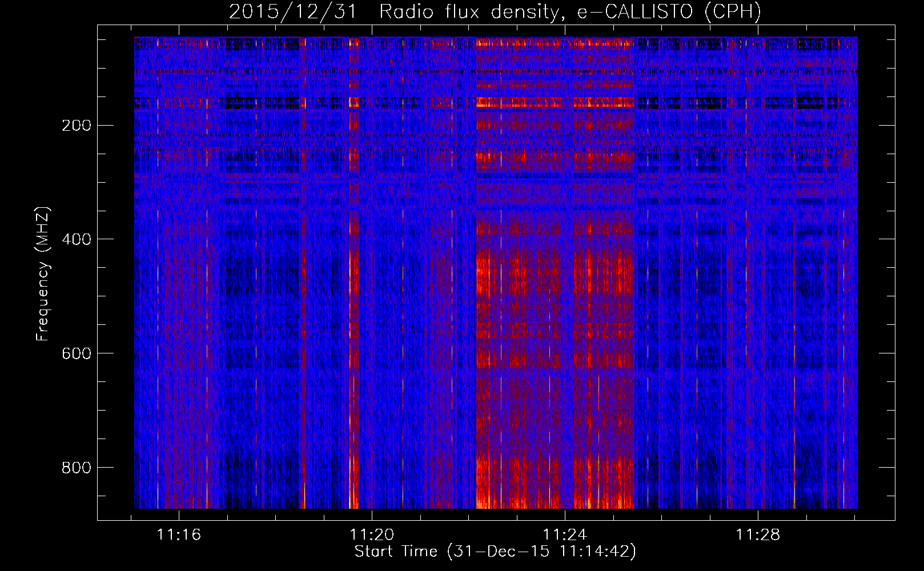Screen dimensions: 924x571
Task: Click the 200 frequency tick label
Action: [76, 125]
